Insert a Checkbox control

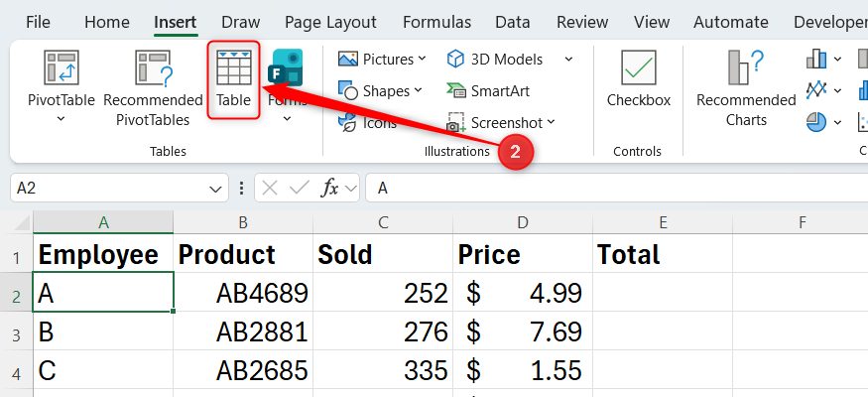point(639,78)
